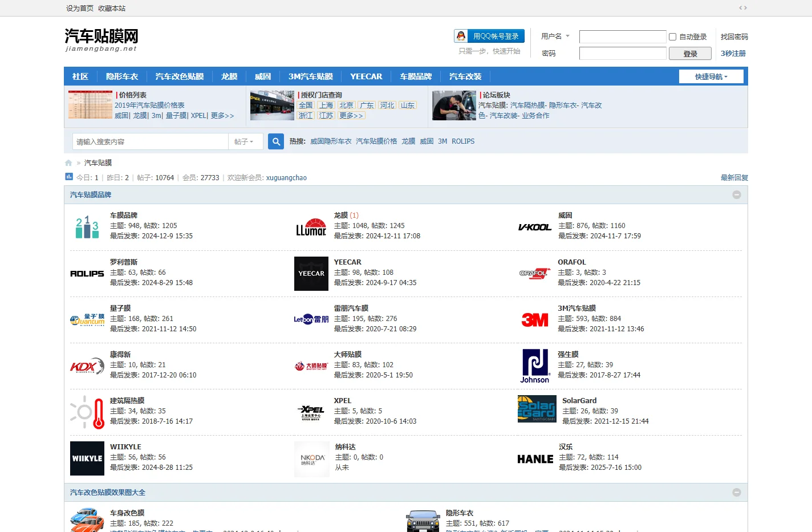Viewport: 812px width, 532px height.
Task: Open the Letbon 雷朋 logo icon
Action: click(311, 320)
